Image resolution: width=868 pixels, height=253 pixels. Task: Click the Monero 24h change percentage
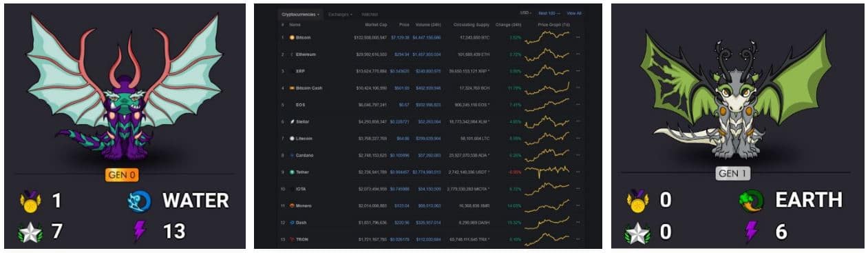click(515, 205)
